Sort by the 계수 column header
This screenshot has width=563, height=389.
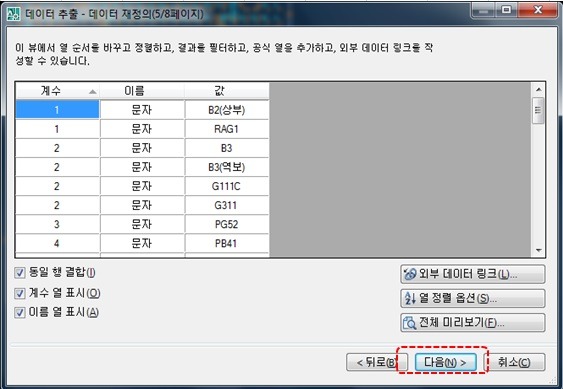(x=57, y=91)
